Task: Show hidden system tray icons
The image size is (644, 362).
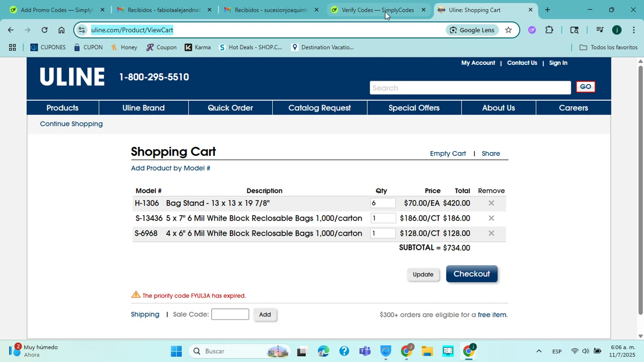Action: [x=539, y=351]
